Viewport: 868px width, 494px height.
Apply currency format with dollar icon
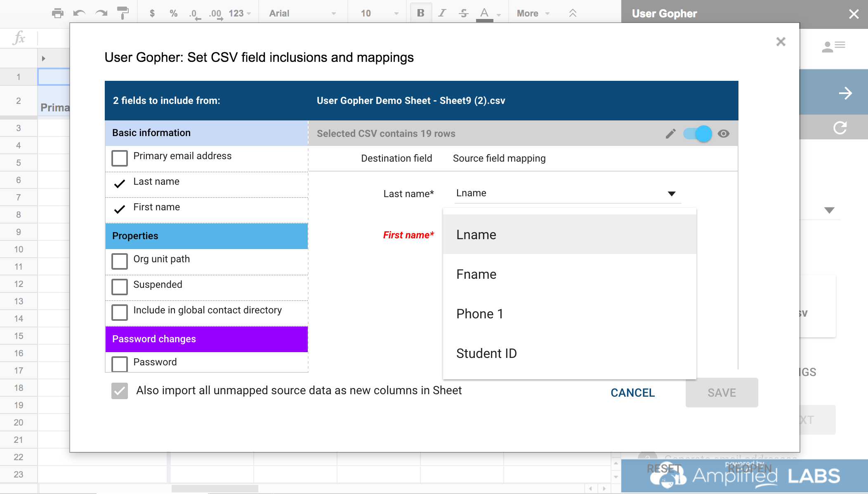pyautogui.click(x=152, y=13)
